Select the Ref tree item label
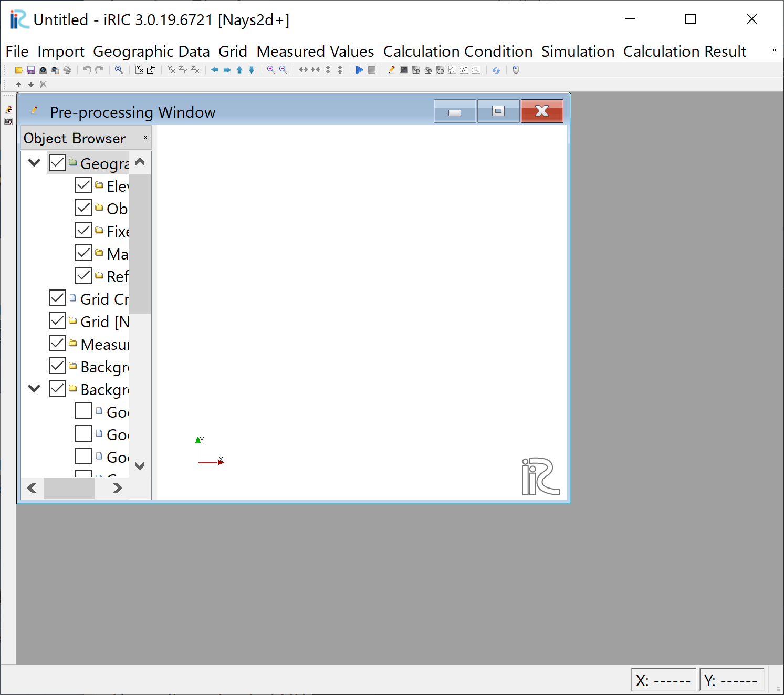 click(x=118, y=276)
